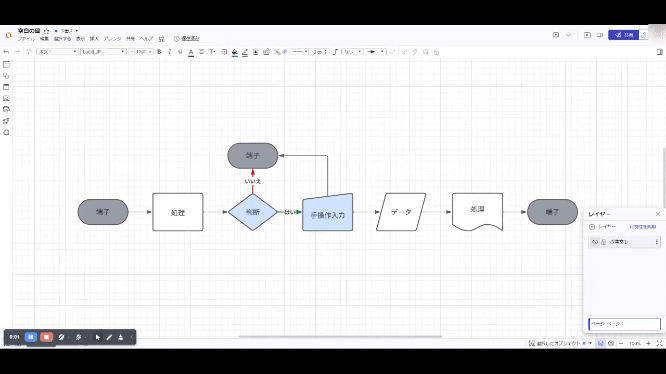The height and width of the screenshot is (374, 666).
Task: Open the アレンジ menu
Action: [x=112, y=39]
